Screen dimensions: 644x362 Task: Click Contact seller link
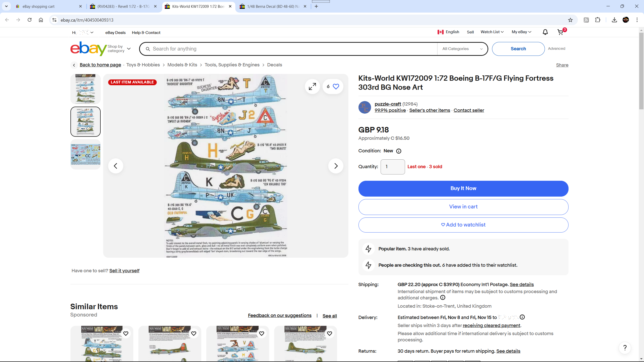[x=469, y=110]
